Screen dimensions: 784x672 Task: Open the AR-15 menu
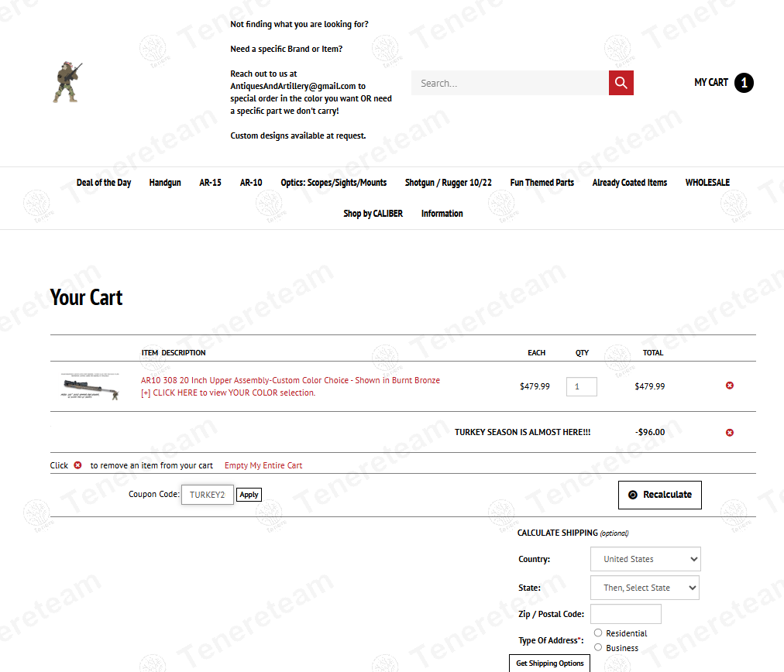(x=210, y=183)
